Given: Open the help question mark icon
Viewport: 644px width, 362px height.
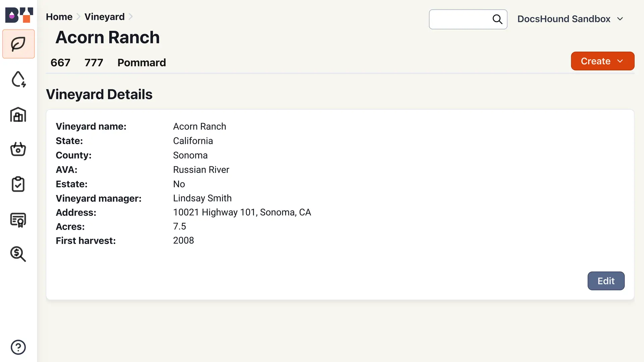Looking at the screenshot, I should tap(18, 347).
